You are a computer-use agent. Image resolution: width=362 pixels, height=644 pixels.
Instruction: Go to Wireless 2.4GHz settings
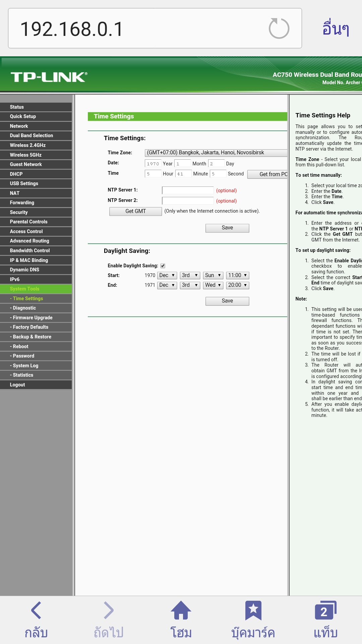(36, 145)
